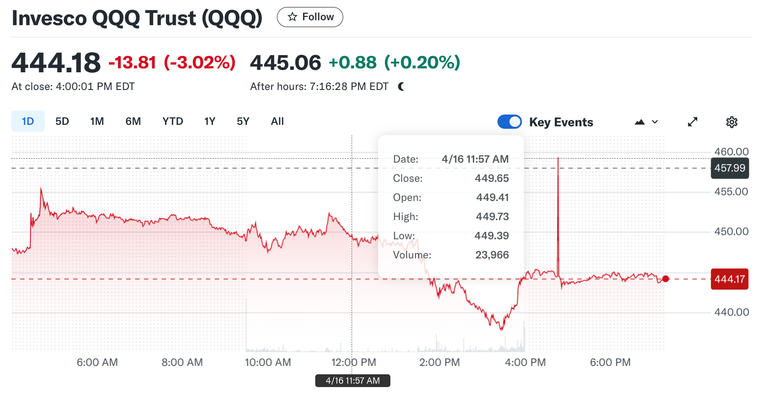Screen dimensions: 768x397
Task: Open chart type dropdown chevron
Action: coord(655,122)
